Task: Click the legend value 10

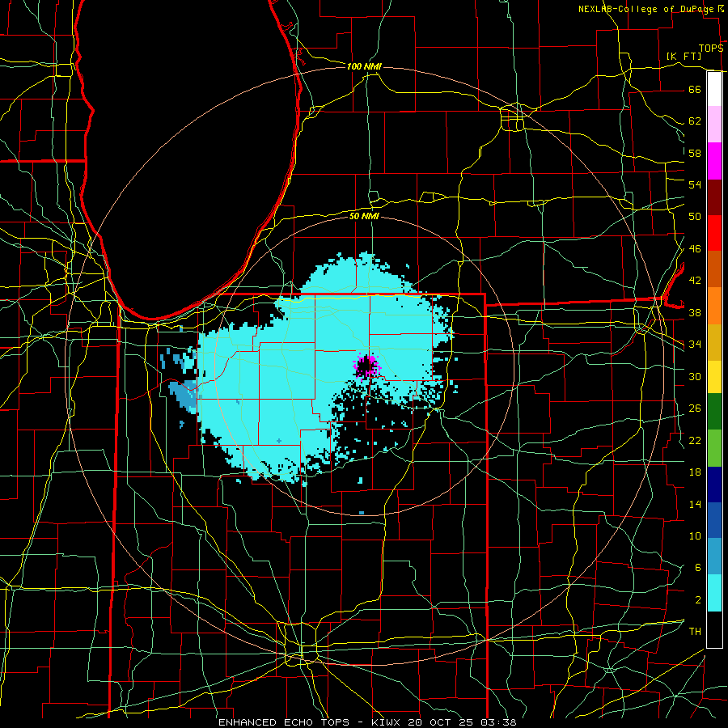Action: [x=695, y=535]
